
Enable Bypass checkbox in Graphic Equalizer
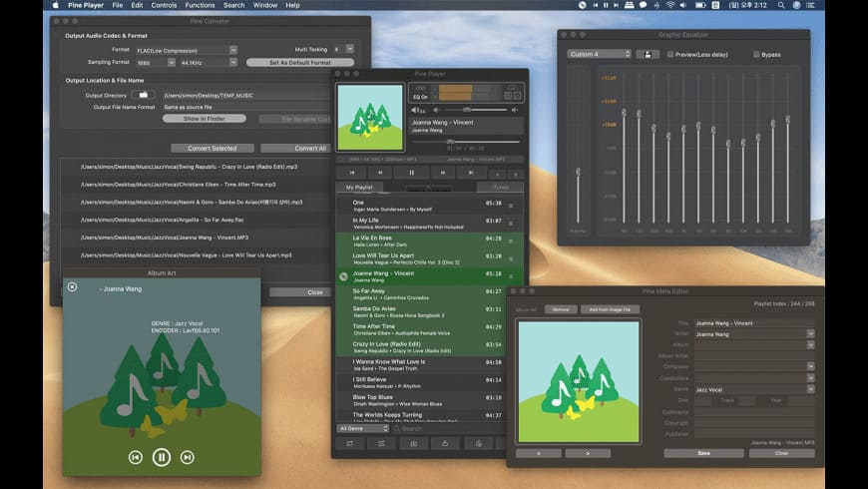pyautogui.click(x=756, y=54)
